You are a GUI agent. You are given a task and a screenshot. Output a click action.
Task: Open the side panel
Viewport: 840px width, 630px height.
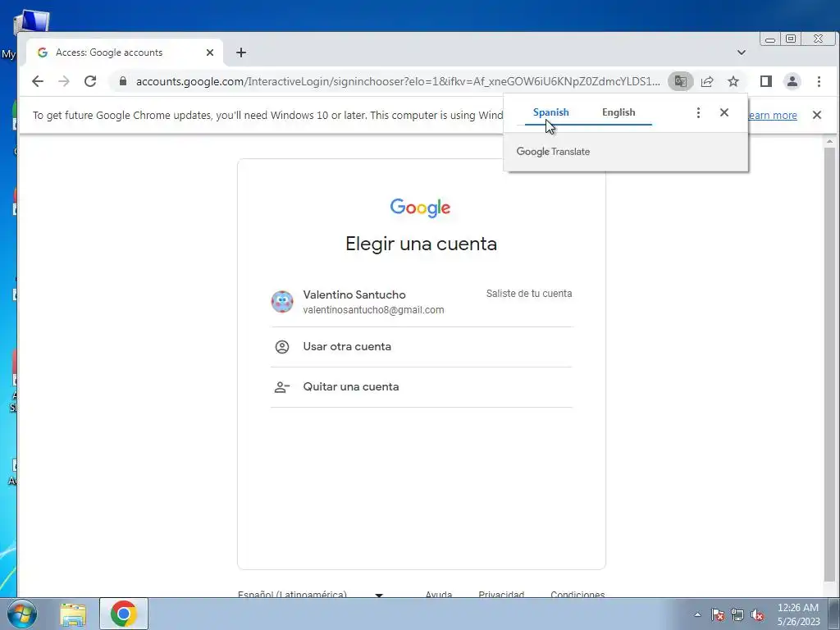(x=766, y=81)
